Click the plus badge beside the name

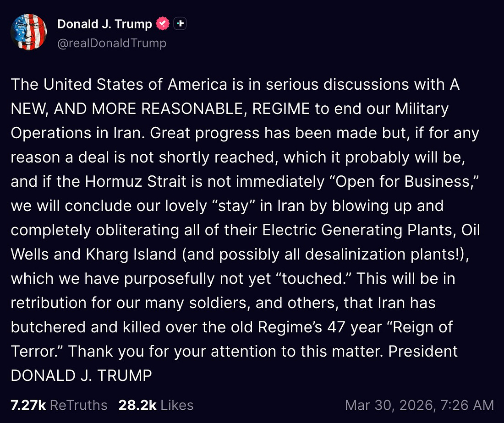coord(180,24)
